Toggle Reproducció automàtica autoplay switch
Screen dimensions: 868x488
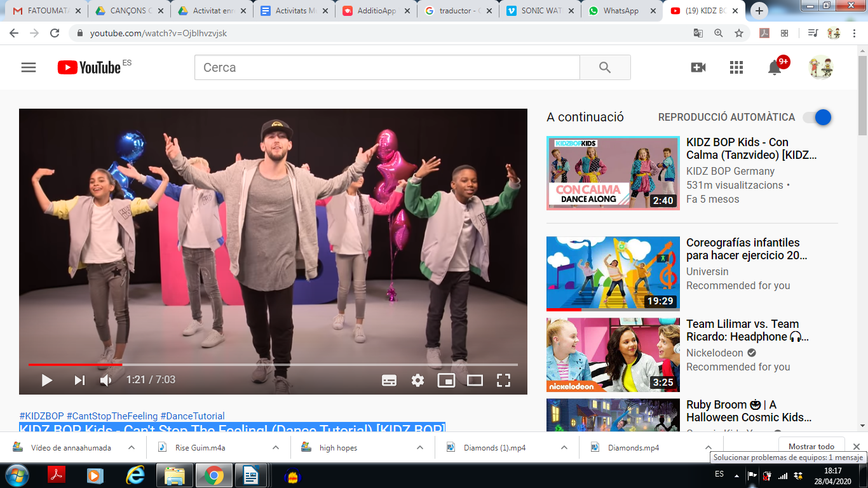coord(817,117)
